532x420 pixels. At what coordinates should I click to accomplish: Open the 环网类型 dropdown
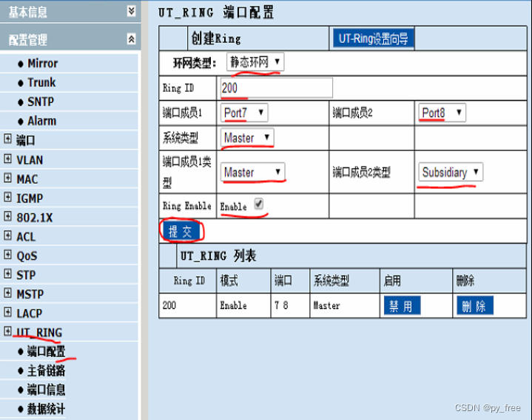point(255,61)
